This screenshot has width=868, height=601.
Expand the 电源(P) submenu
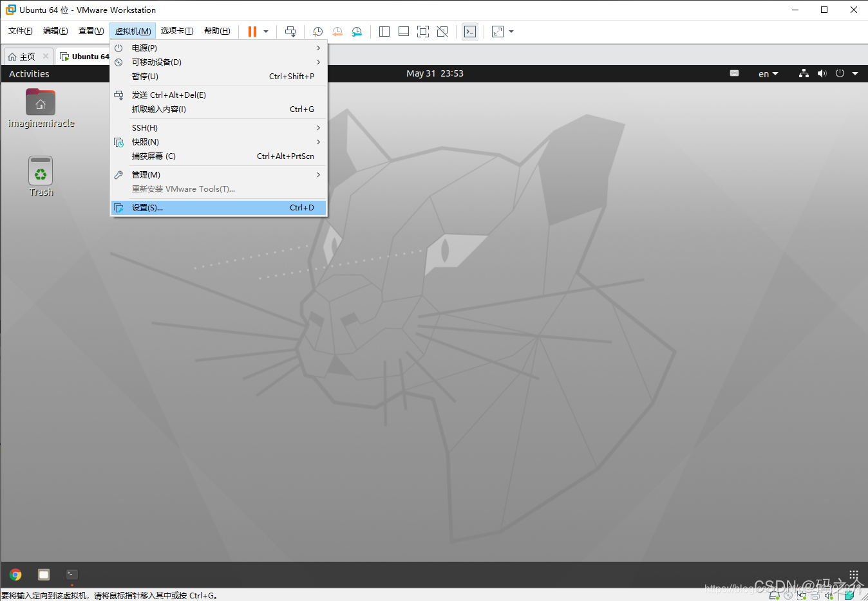click(219, 48)
